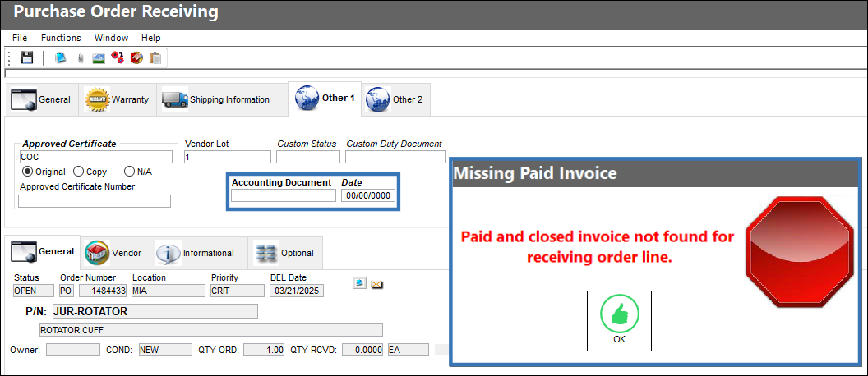Switch to the lower General tab beside Vendor
The height and width of the screenshot is (376, 868).
(43, 252)
